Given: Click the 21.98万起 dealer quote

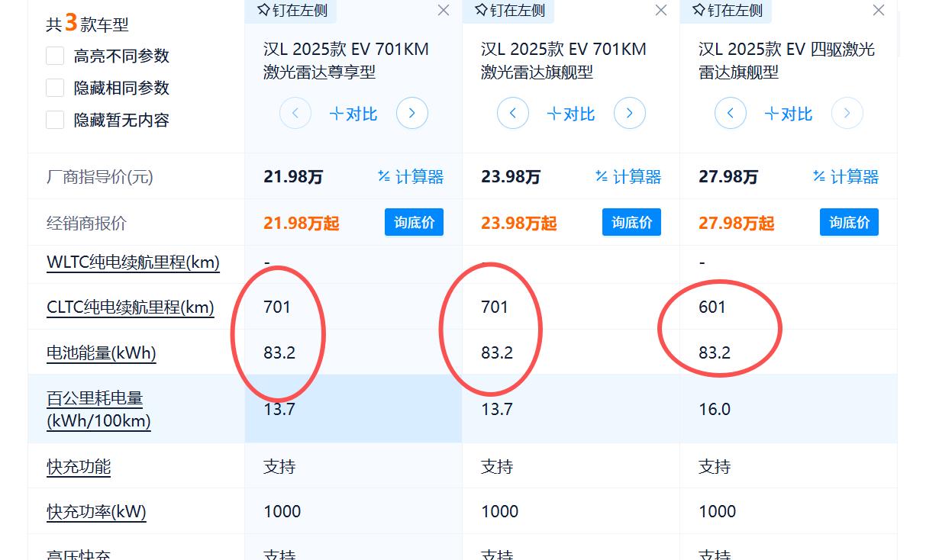Looking at the screenshot, I should [x=302, y=223].
